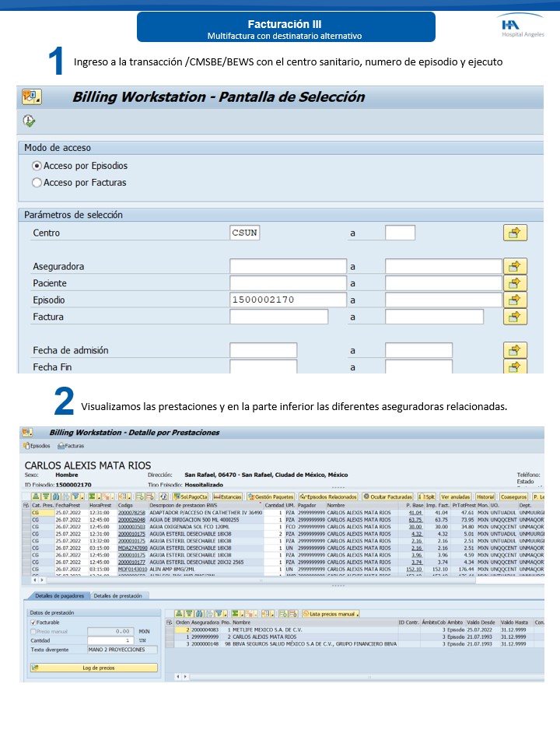Open multiple selection for Episodio
The image size is (560, 747).
(515, 300)
